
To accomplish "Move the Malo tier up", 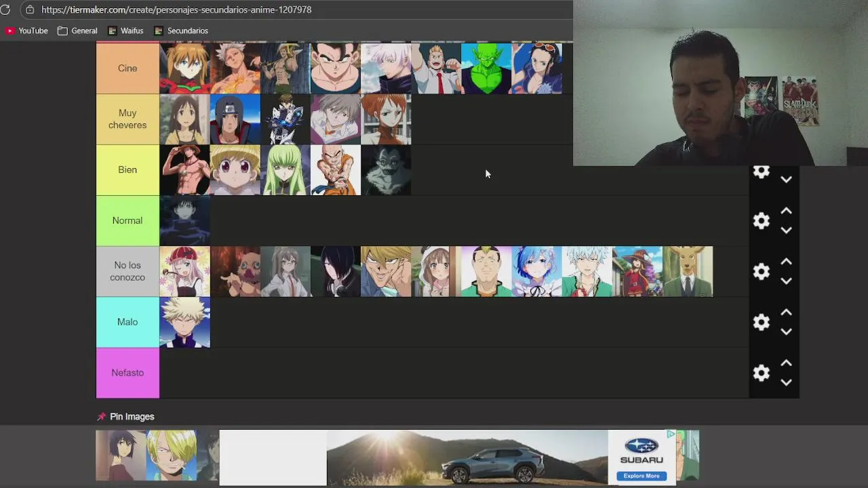I will point(786,312).
